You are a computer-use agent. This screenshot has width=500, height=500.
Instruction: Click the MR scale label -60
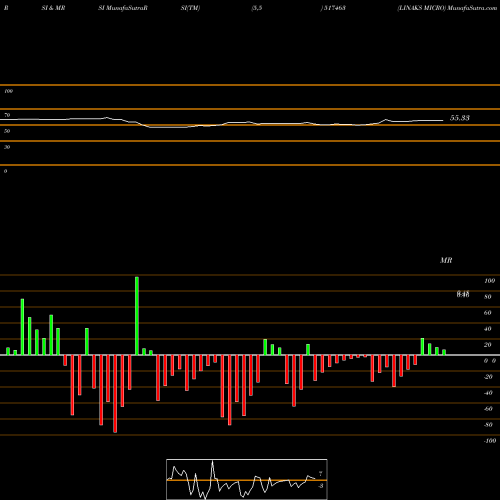point(488,409)
